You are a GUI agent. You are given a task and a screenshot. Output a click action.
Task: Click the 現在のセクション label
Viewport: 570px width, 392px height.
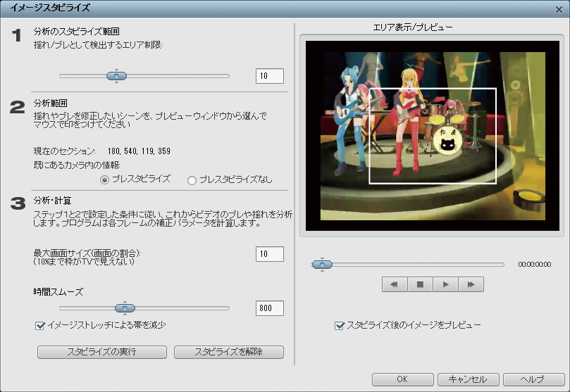coord(65,151)
